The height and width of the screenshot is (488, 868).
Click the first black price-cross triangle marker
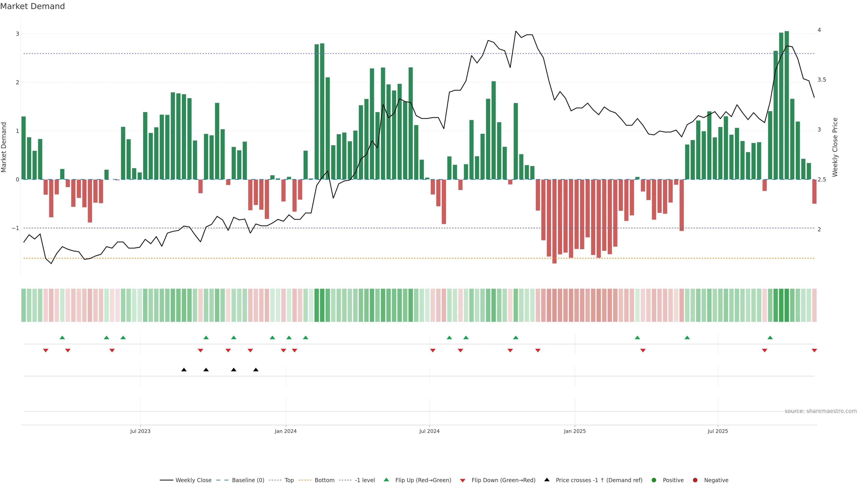click(184, 370)
